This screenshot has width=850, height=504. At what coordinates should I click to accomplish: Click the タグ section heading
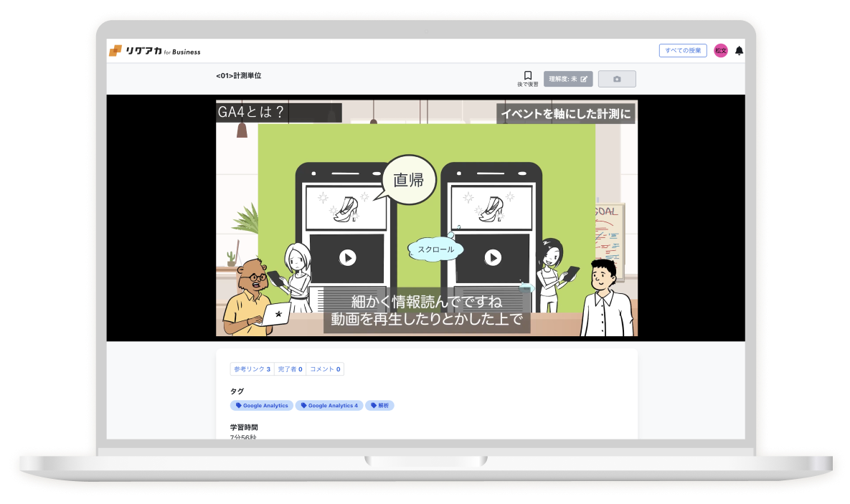[237, 391]
